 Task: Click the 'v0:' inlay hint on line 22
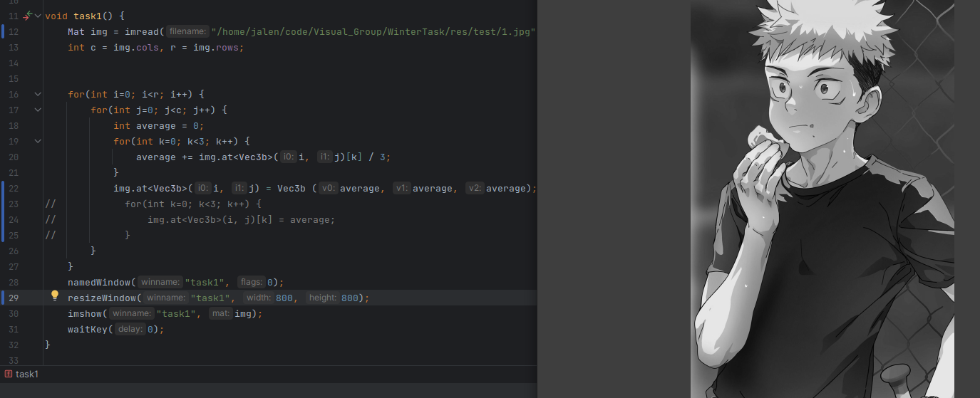328,188
